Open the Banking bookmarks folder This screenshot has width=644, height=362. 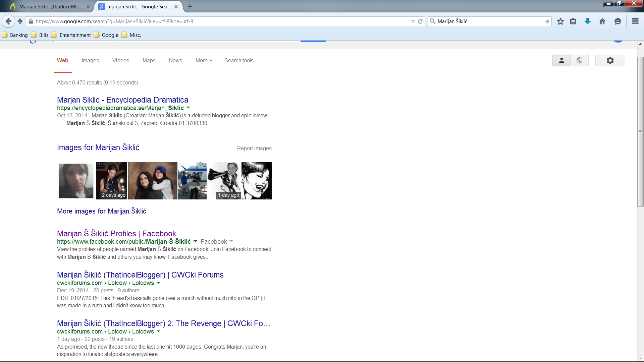pyautogui.click(x=15, y=35)
